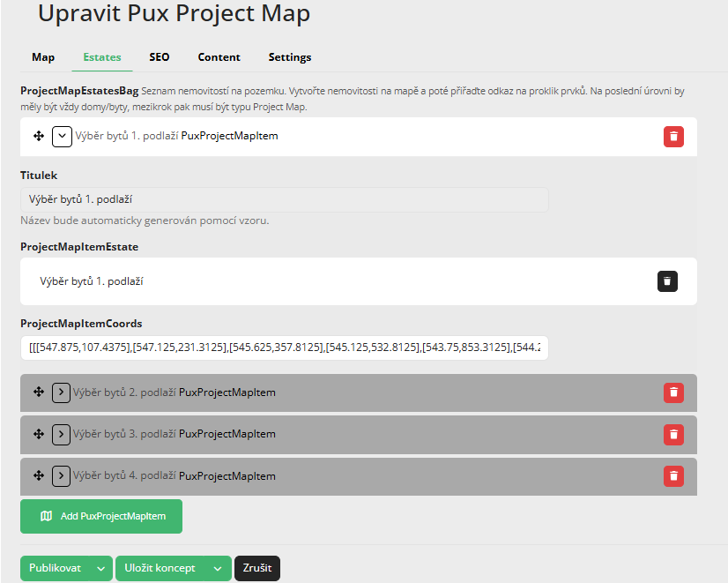Image resolution: width=728 pixels, height=583 pixels.
Task: Open the Publikovat dropdown arrow
Action: [100, 568]
